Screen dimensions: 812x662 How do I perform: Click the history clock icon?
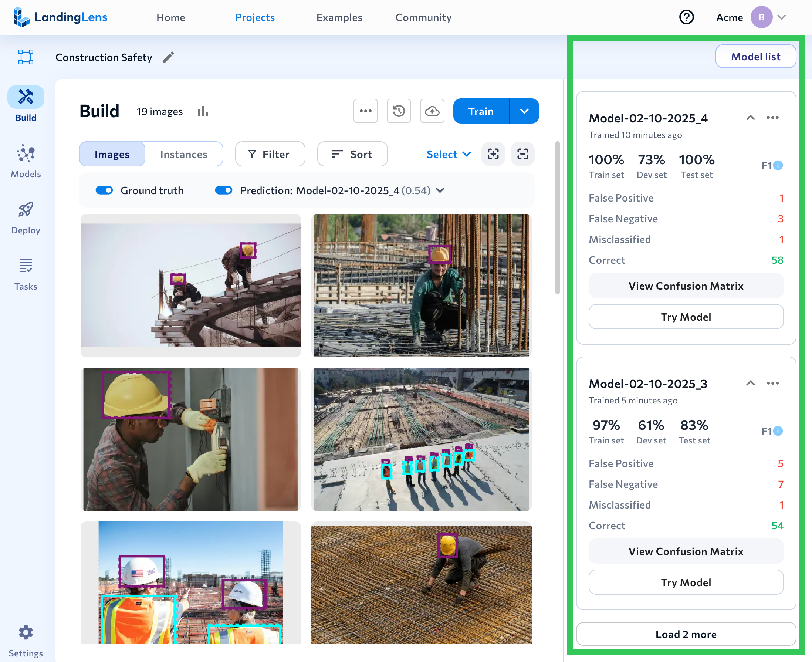(x=398, y=111)
